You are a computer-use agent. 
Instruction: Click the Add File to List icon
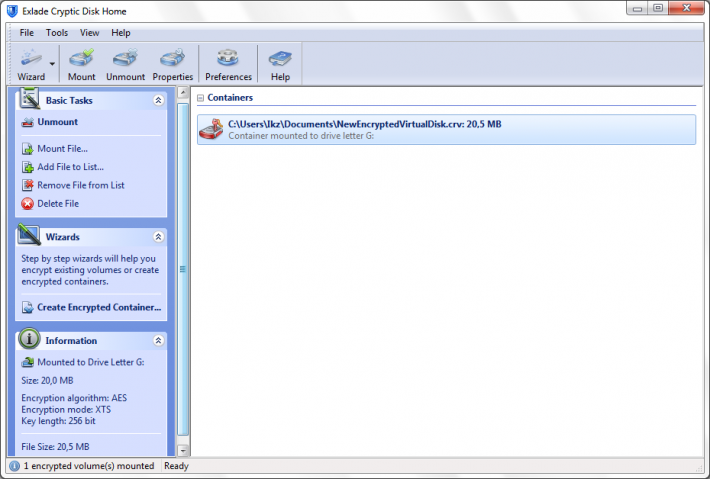(28, 167)
